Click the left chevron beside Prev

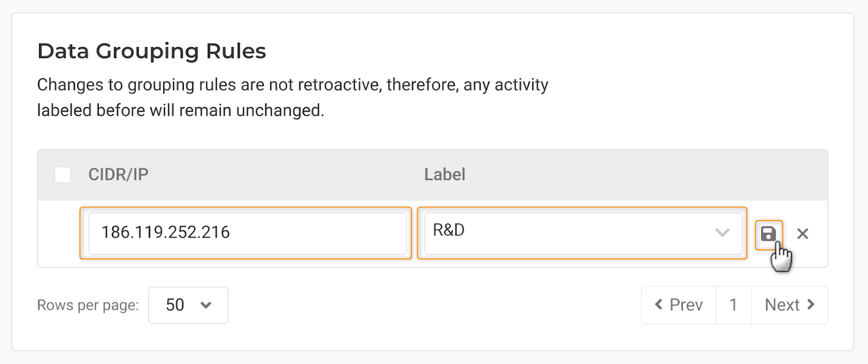click(659, 304)
